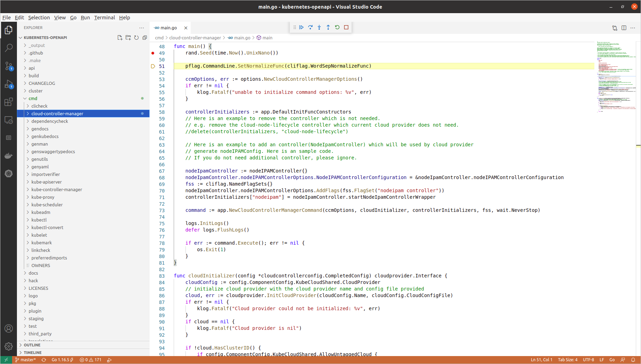Open the Help menu

125,18
